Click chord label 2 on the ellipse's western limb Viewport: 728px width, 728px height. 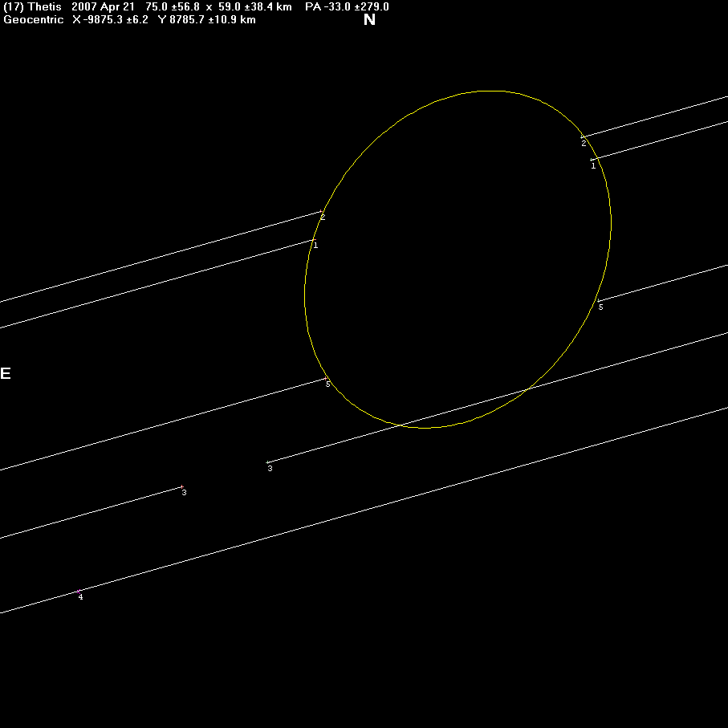pos(584,144)
